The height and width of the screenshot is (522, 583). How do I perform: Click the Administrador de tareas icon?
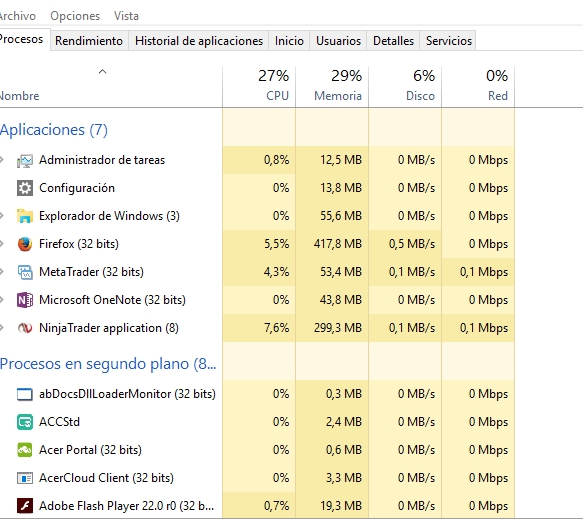pos(25,160)
